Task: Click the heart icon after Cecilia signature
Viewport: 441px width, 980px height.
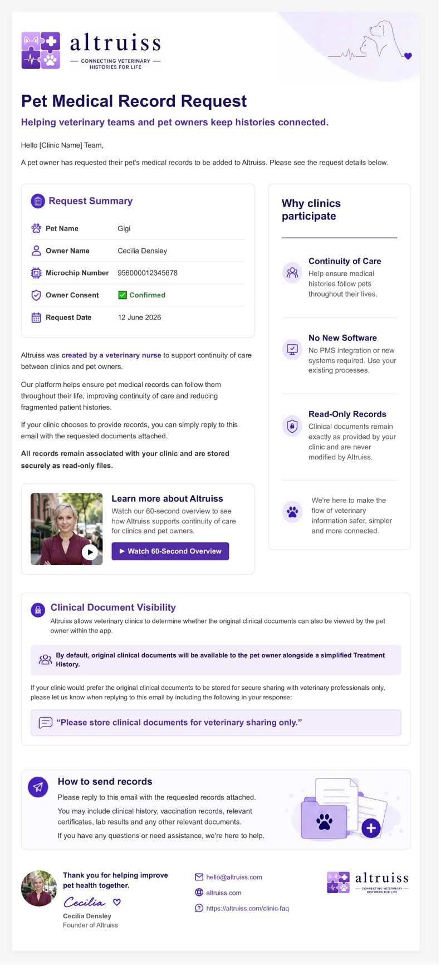Action: tap(117, 902)
